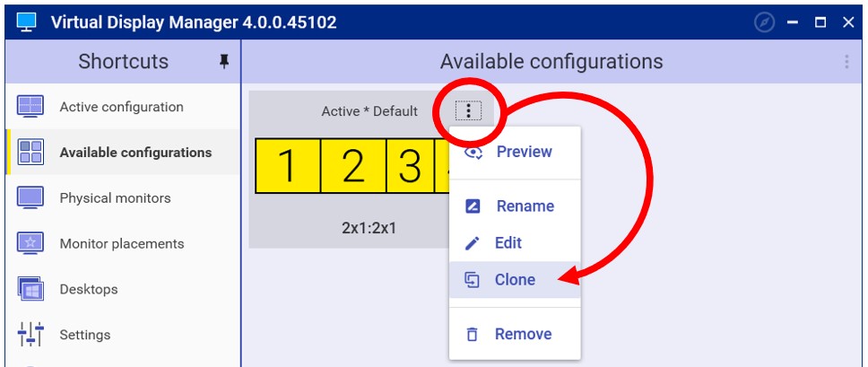Maximize the Virtual Display Manager window
The width and height of the screenshot is (868, 367).
(x=820, y=22)
